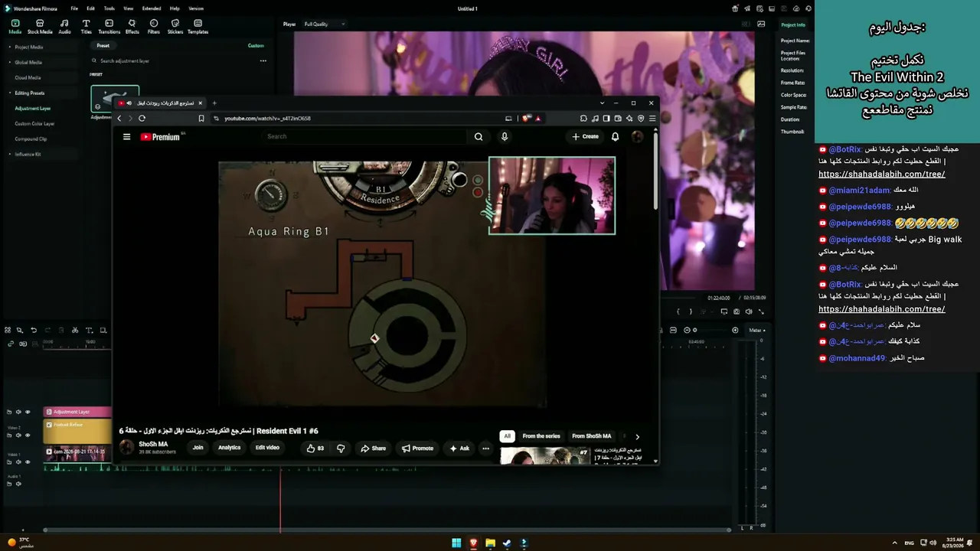The image size is (980, 551).
Task: Mute the Video 1 track
Action: click(18, 461)
